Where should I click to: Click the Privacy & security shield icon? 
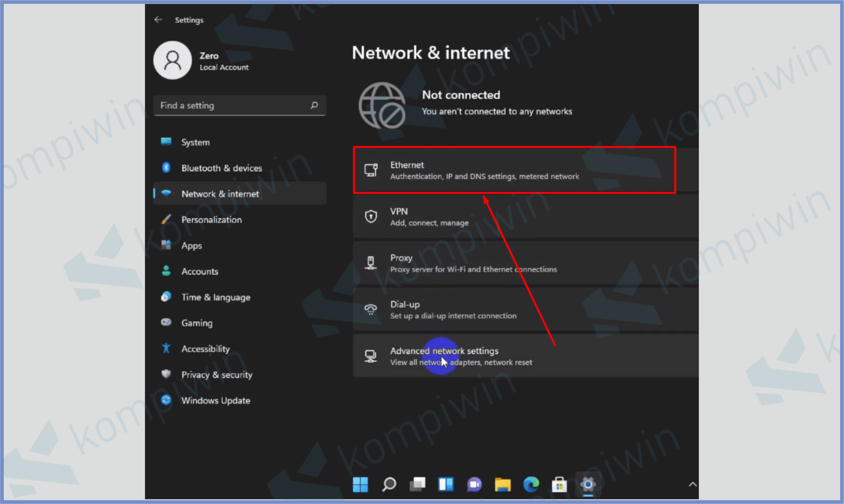166,374
